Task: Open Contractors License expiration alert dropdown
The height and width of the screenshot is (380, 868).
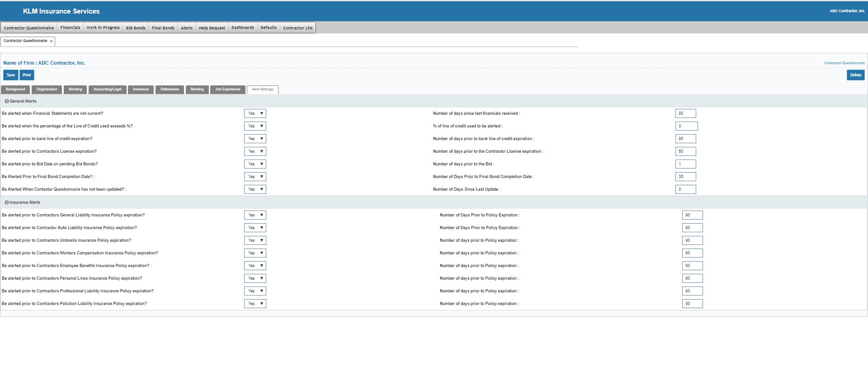Action: coord(255,151)
